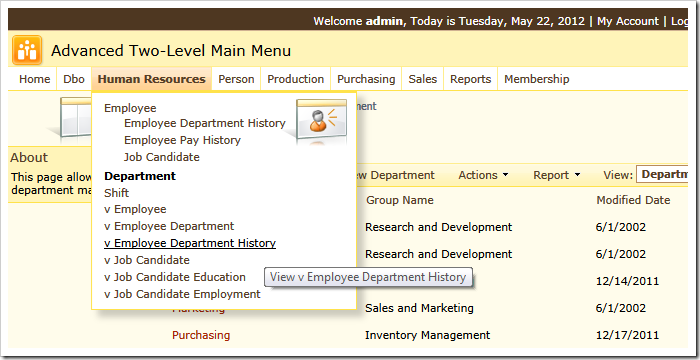Sort by Modified Date column header
The image size is (700, 360).
click(x=633, y=200)
